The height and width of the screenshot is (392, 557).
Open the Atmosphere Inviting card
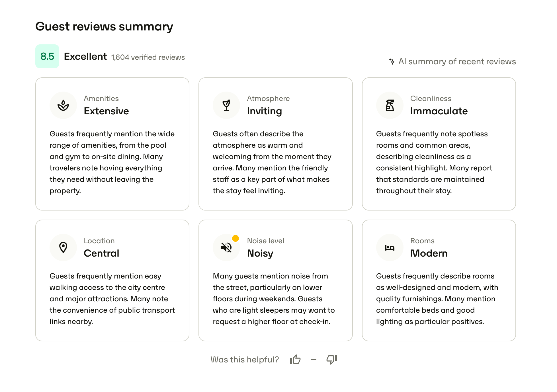click(276, 144)
